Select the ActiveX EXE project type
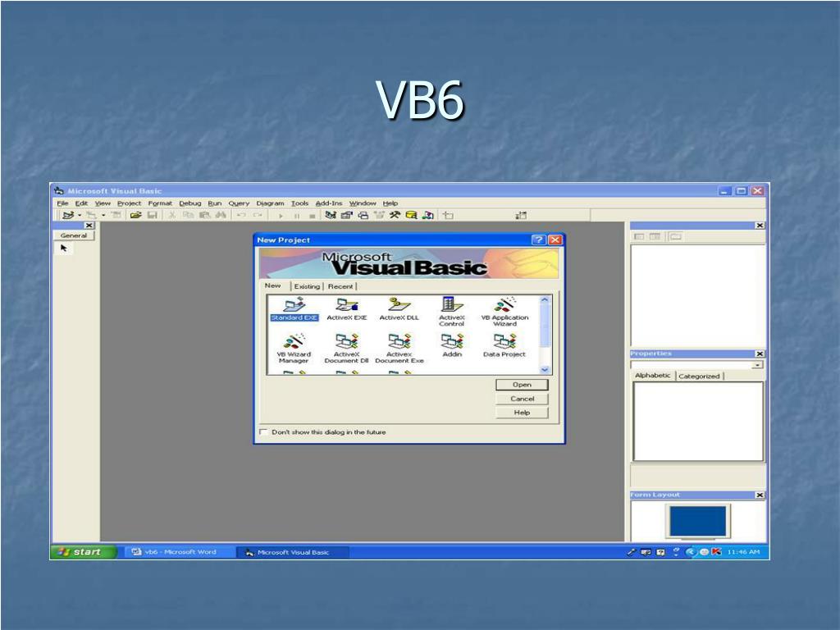The width and height of the screenshot is (840, 630). click(x=347, y=309)
